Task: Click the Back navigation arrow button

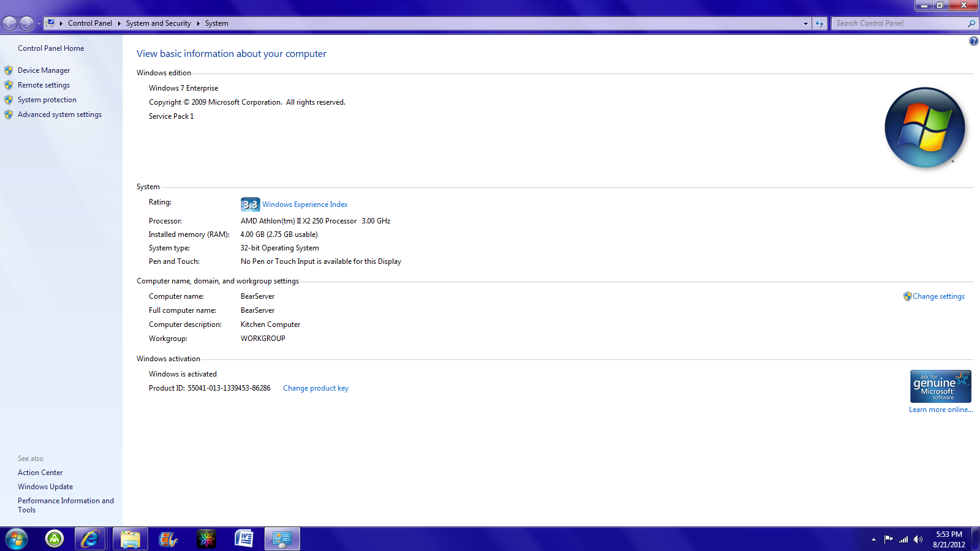Action: click(9, 23)
